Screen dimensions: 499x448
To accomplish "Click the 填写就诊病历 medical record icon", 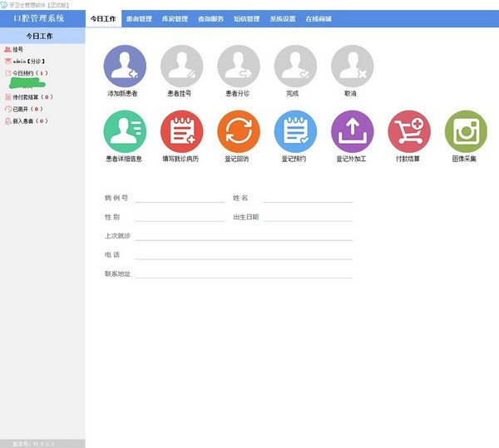I will point(181,131).
